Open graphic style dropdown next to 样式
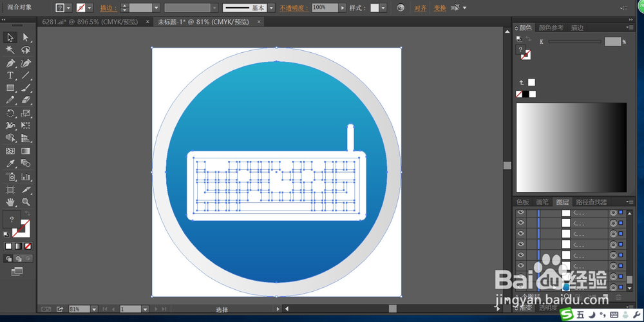Screen dimensions: 644x322 point(383,8)
